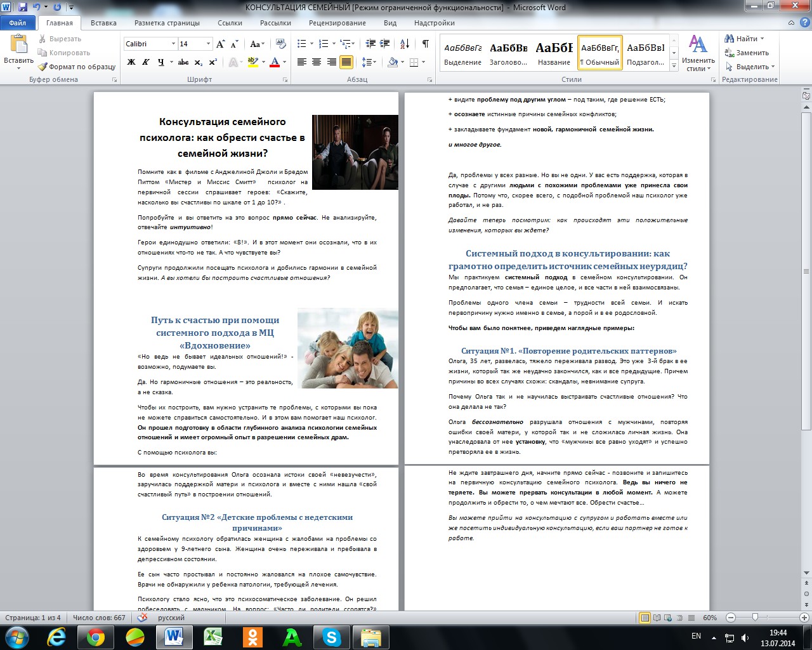Toggle italic (К) formatting
Image resolution: width=812 pixels, height=650 pixels.
click(x=146, y=62)
